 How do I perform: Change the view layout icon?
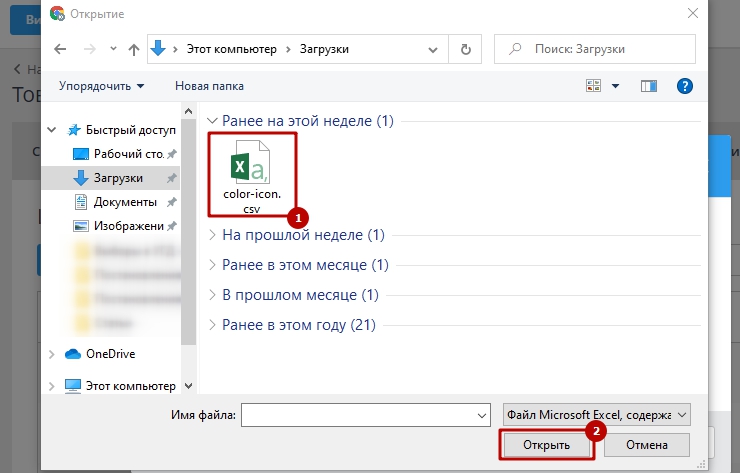click(x=593, y=86)
